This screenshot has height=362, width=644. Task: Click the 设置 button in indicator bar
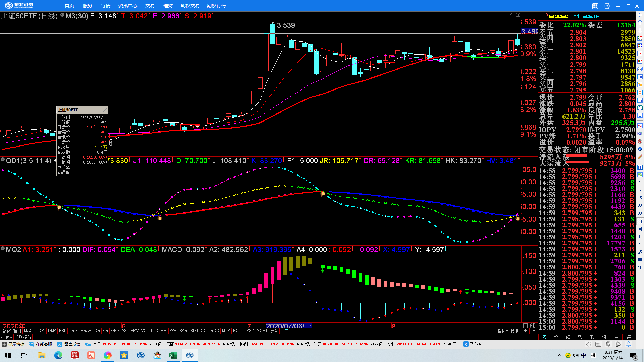click(285, 331)
